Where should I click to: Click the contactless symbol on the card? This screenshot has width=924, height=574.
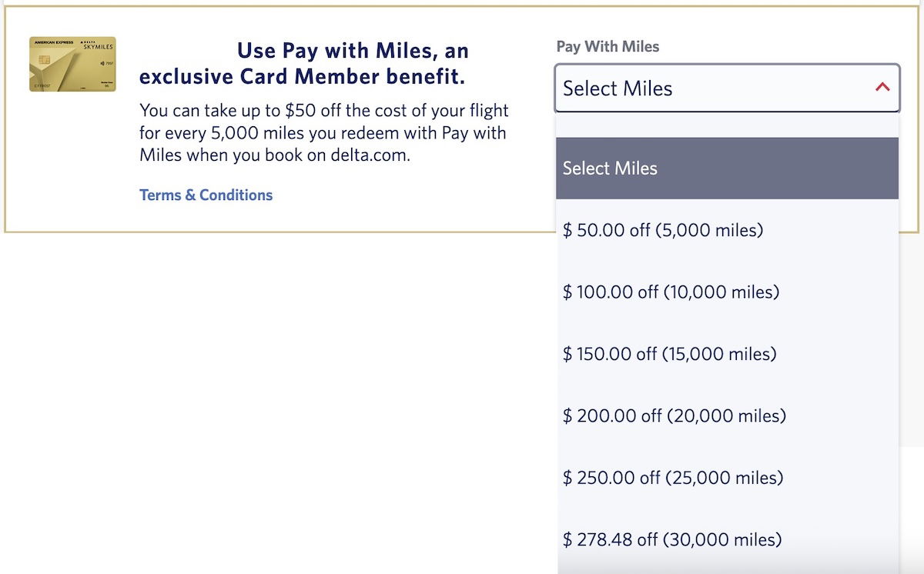click(x=102, y=62)
